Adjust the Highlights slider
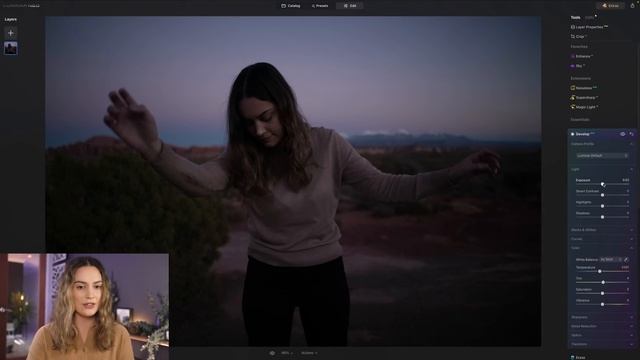The height and width of the screenshot is (360, 640). point(602,206)
